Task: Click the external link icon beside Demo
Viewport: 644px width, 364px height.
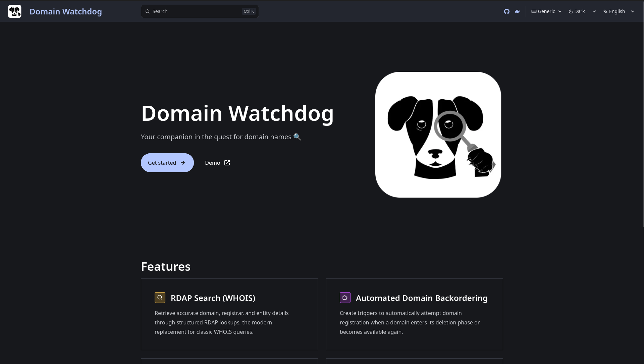Action: click(x=227, y=163)
